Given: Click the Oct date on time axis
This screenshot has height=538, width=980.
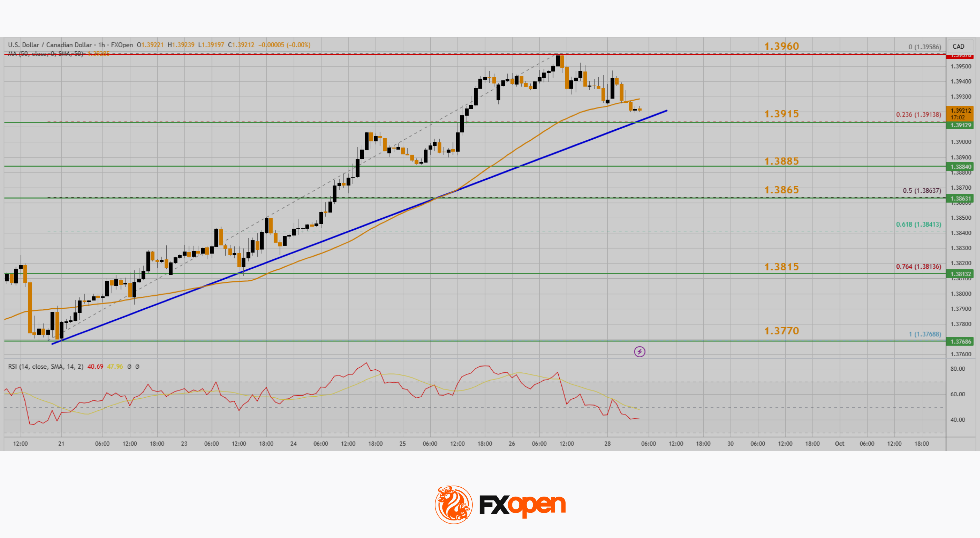Looking at the screenshot, I should point(839,444).
